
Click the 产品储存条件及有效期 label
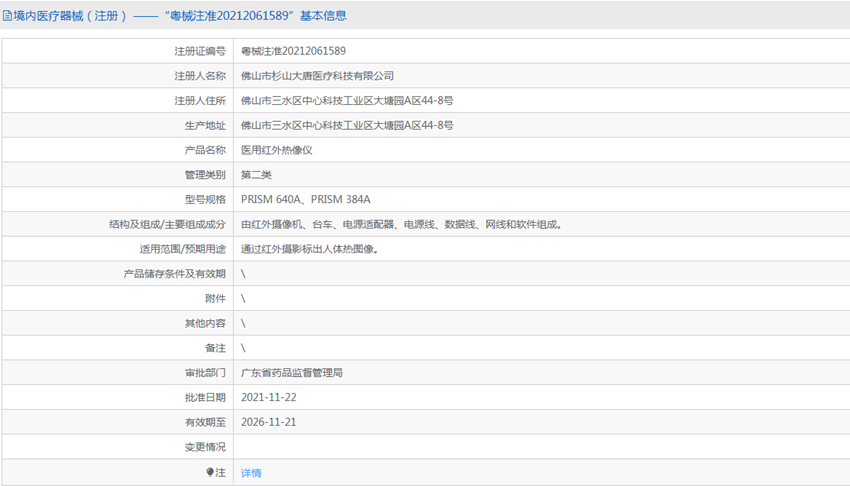[175, 274]
